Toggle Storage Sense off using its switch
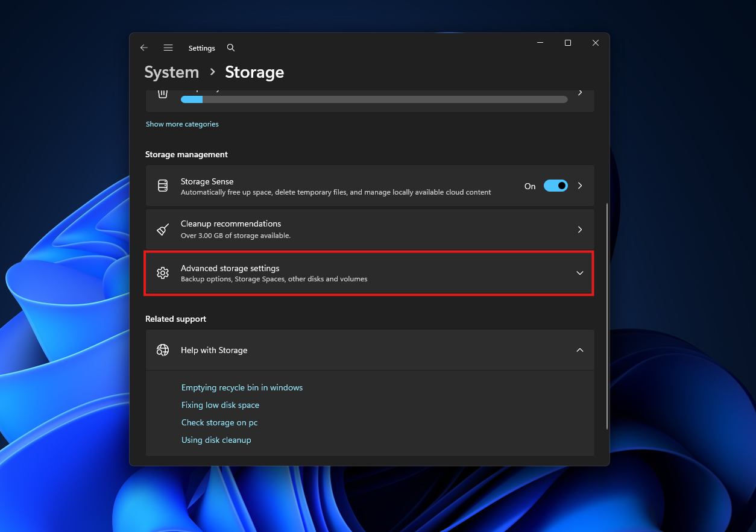756x532 pixels. click(x=555, y=186)
